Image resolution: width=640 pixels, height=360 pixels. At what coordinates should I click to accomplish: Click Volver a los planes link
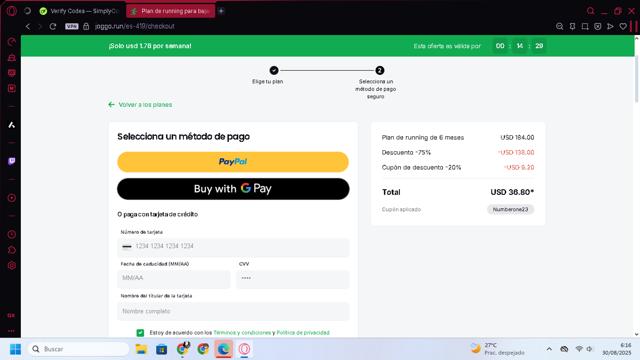[x=140, y=104]
